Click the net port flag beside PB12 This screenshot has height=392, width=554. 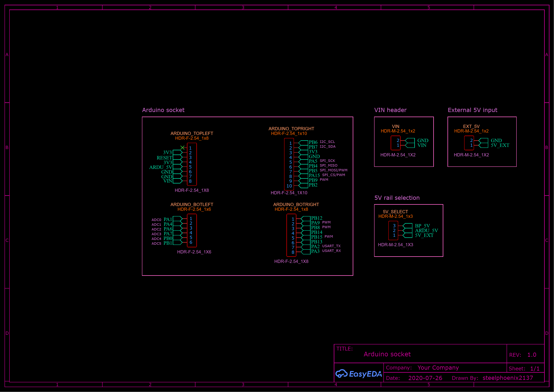pos(306,219)
